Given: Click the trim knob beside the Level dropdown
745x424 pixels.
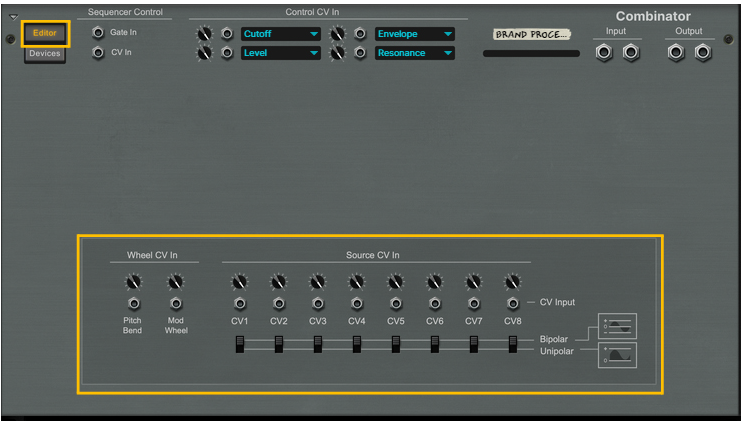Looking at the screenshot, I should click(204, 53).
